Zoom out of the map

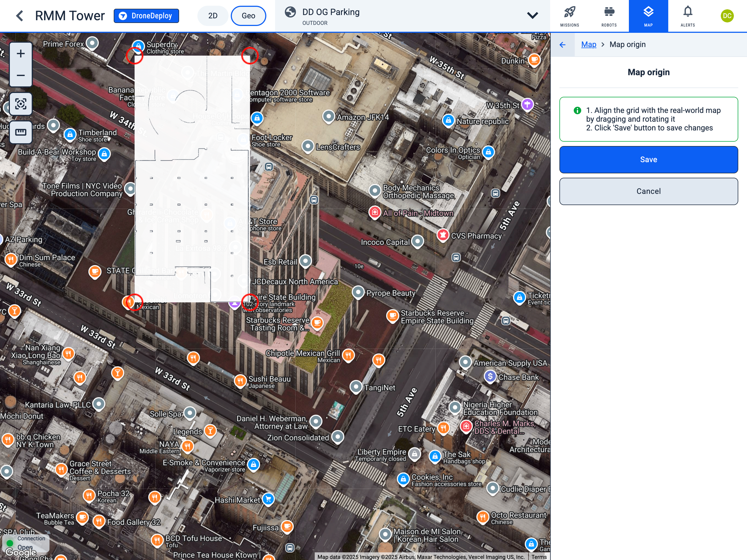coord(21,75)
